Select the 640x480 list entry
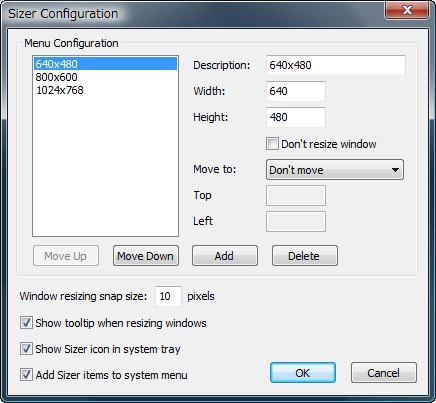Screen dimensions: 436x403 click(105, 64)
